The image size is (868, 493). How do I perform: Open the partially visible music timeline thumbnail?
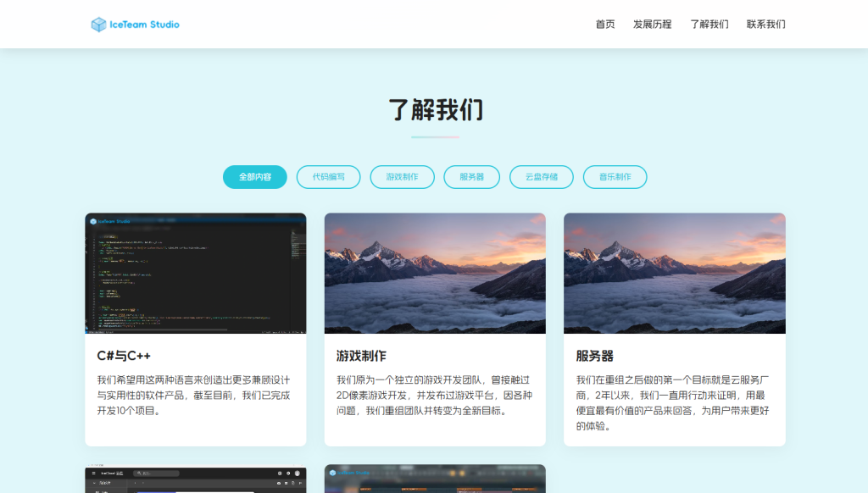(435, 479)
